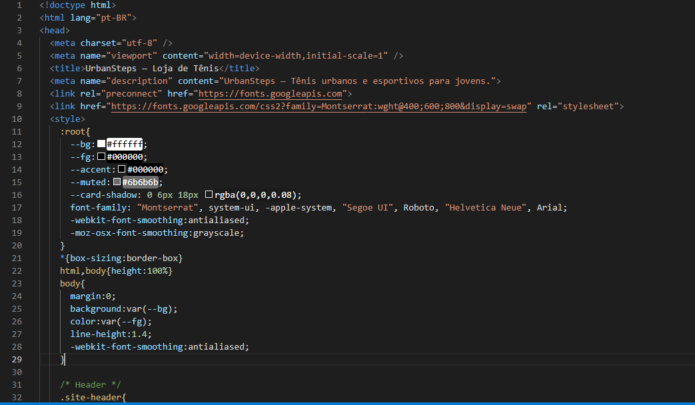
Task: Select line 1 via its line number
Action: pyautogui.click(x=20, y=5)
